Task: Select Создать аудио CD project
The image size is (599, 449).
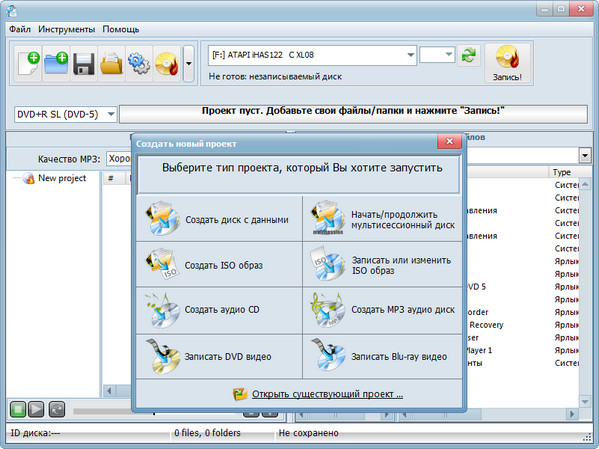Action: pyautogui.click(x=219, y=310)
